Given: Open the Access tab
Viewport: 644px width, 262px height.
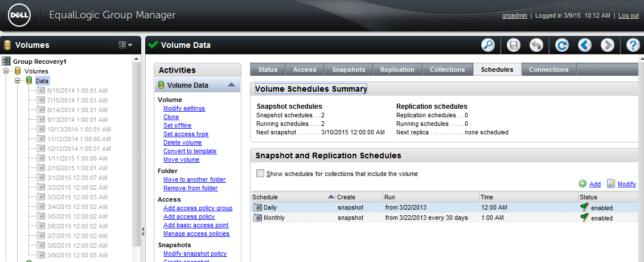Looking at the screenshot, I should coord(305,69).
